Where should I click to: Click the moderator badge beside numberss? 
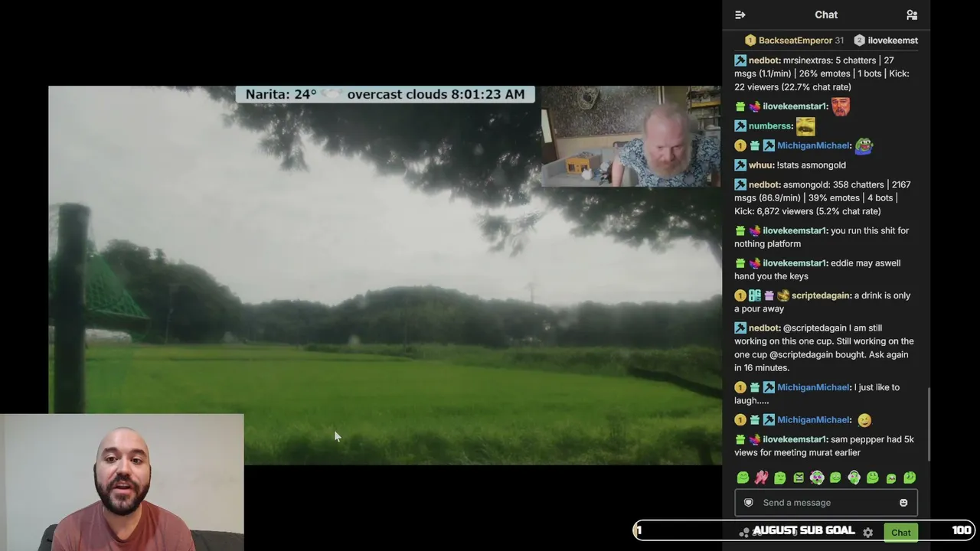pyautogui.click(x=740, y=126)
